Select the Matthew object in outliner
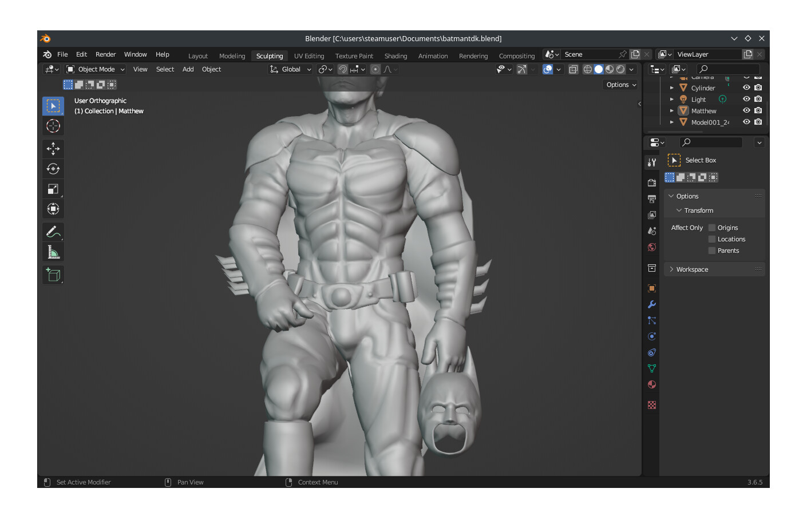The image size is (807, 532). point(703,111)
